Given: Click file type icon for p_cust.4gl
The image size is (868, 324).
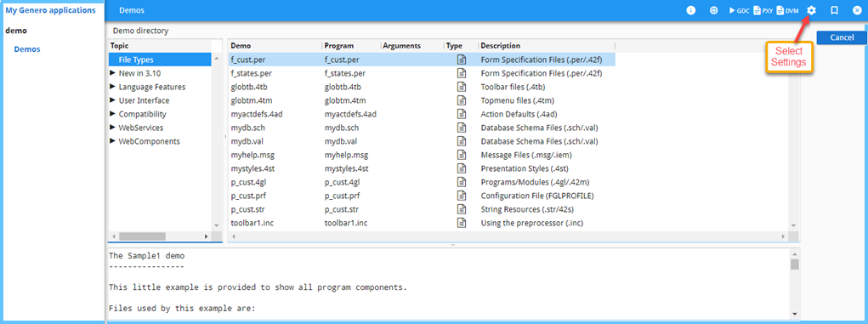Looking at the screenshot, I should pos(461,182).
